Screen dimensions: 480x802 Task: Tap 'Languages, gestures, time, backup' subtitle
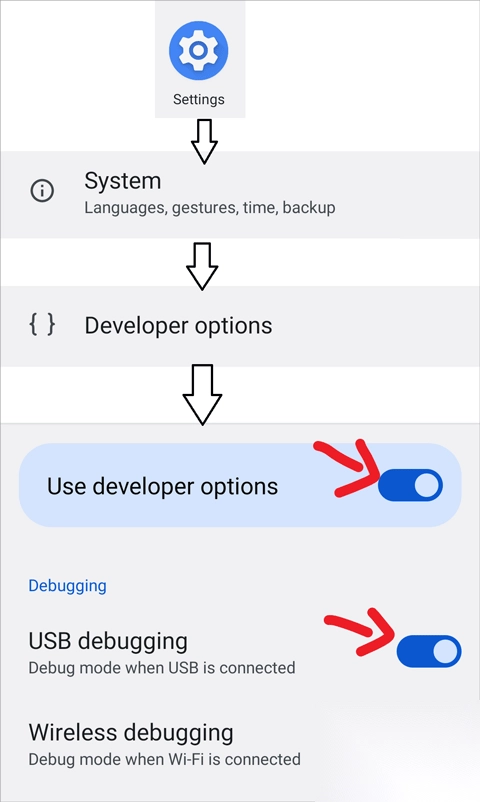pos(210,208)
